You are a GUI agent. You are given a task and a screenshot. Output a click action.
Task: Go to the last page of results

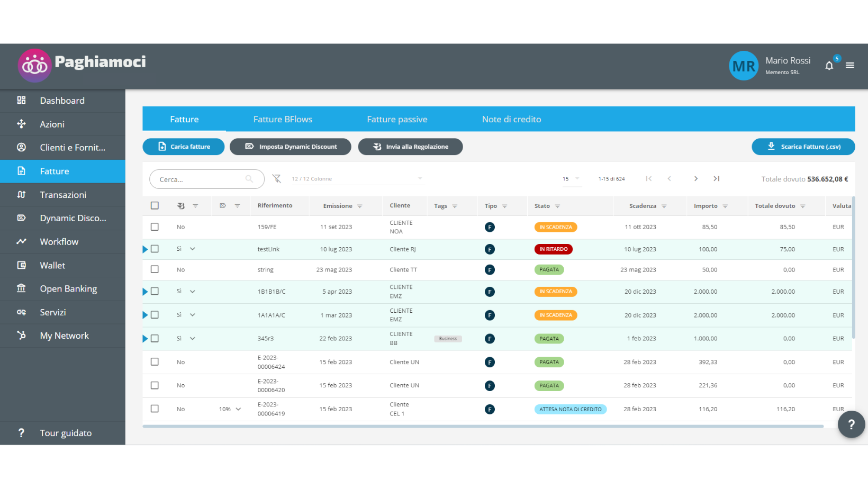coord(716,179)
